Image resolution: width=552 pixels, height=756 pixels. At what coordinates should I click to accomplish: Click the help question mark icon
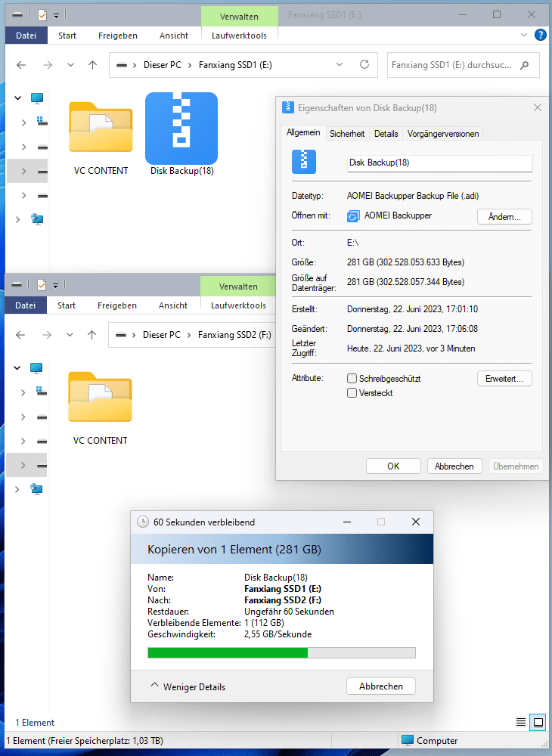point(541,36)
